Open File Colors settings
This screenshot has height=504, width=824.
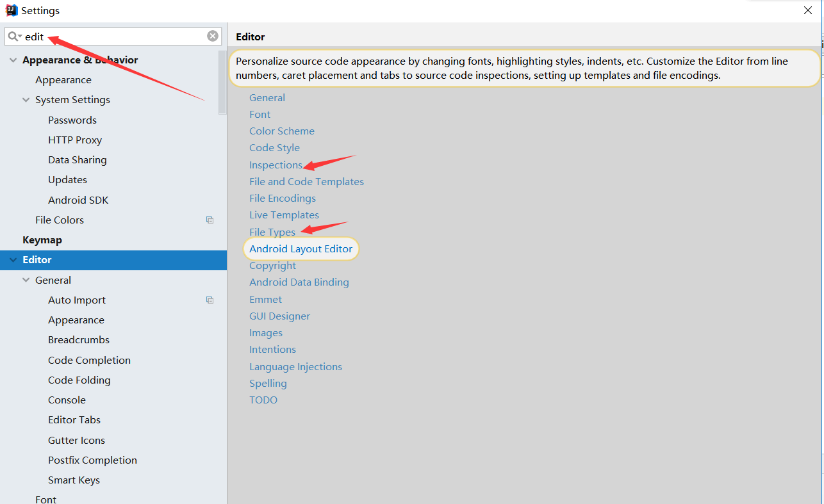point(60,220)
